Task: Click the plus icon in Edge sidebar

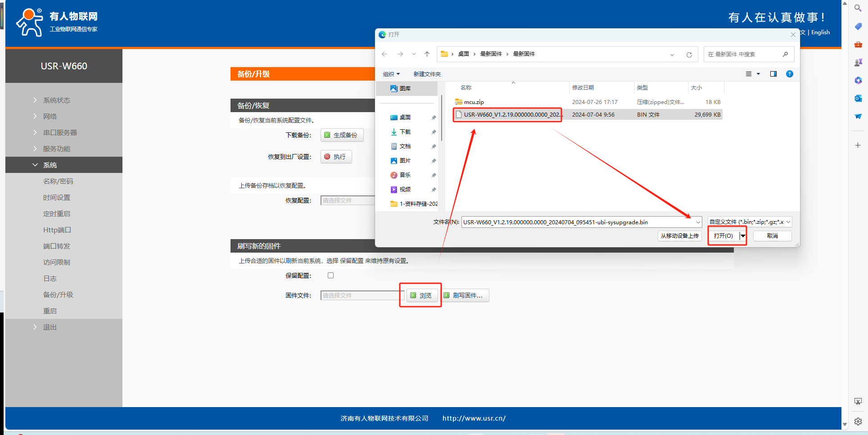Action: pyautogui.click(x=858, y=145)
